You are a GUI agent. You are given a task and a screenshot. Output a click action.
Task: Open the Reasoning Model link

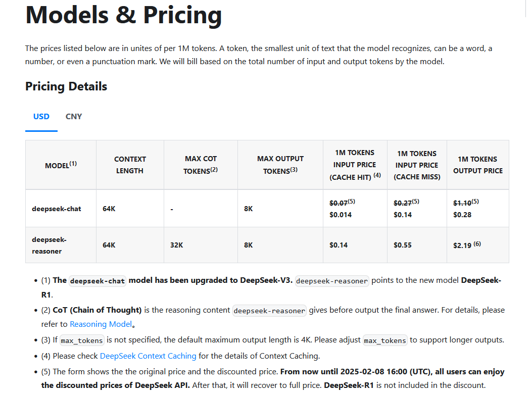click(101, 324)
